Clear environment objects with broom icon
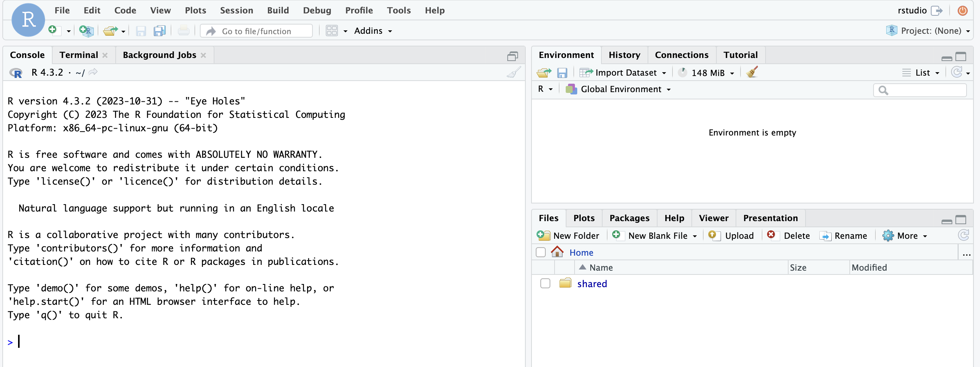The height and width of the screenshot is (367, 980). pyautogui.click(x=752, y=72)
